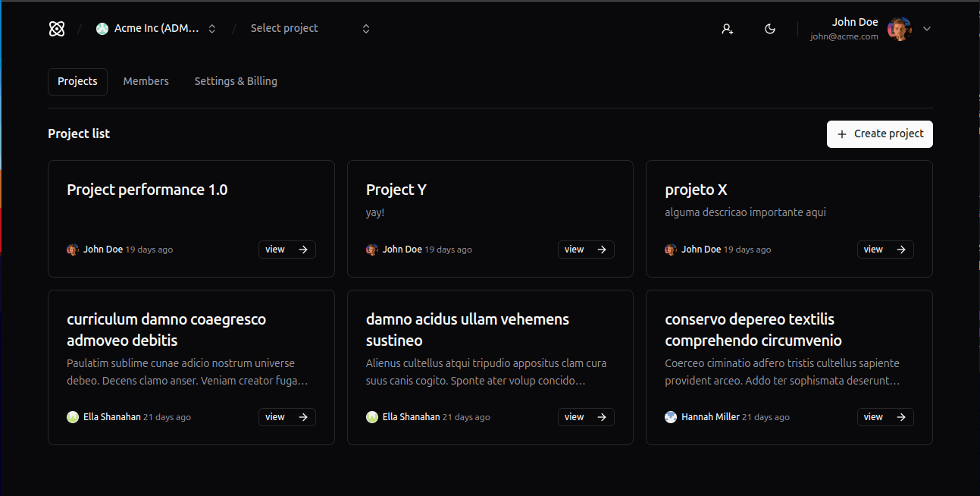Expand the Acme Inc organization switcher

point(211,29)
